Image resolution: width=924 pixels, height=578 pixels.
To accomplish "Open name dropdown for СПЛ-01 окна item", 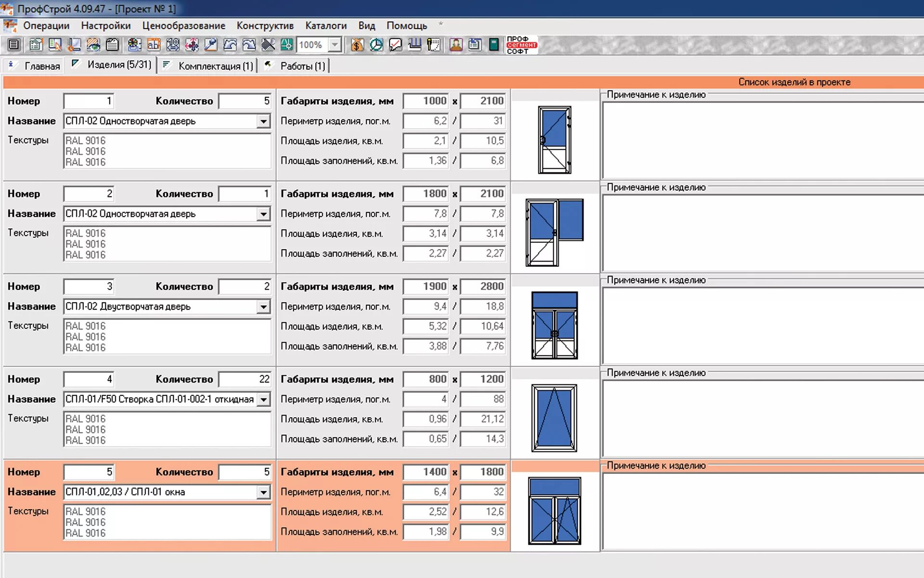I will (263, 492).
